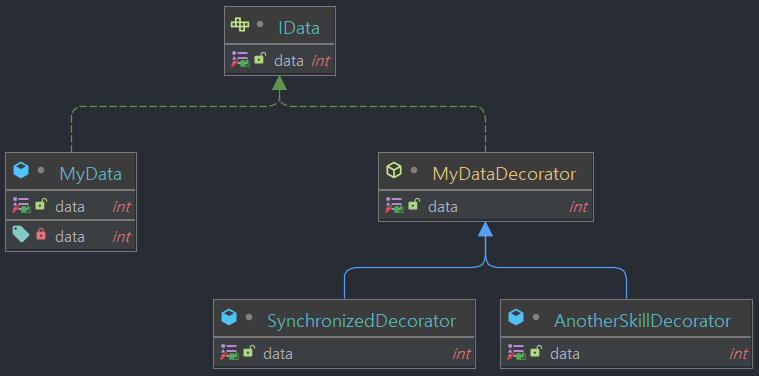The height and width of the screenshot is (376, 759).
Task: Select 'data' property text in MyDataDecorator
Action: 443,207
